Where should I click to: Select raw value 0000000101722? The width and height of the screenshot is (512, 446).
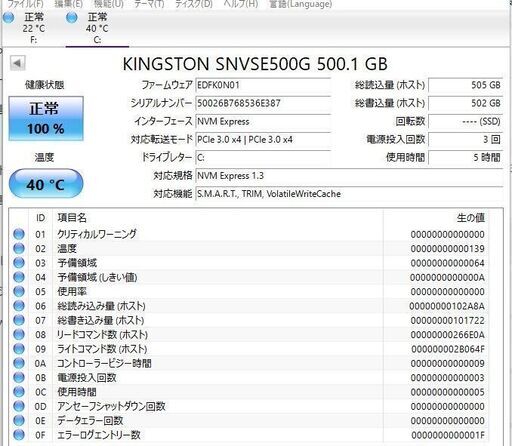(447, 320)
